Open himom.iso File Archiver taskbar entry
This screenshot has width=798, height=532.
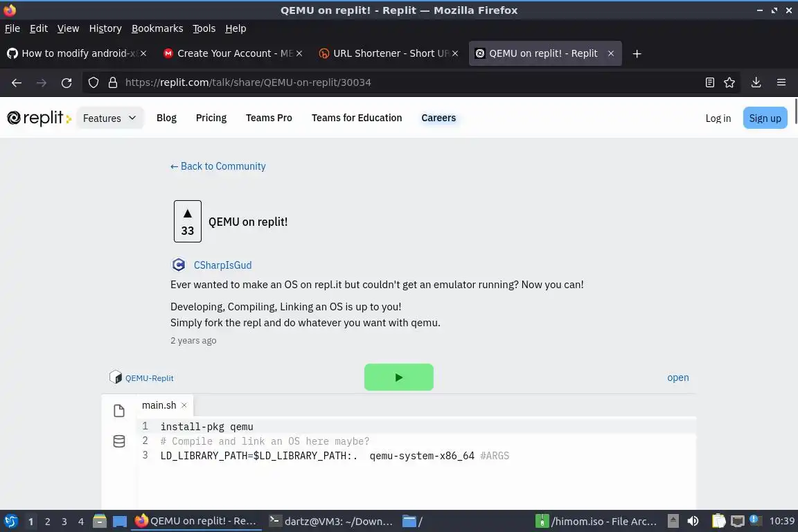(596, 521)
